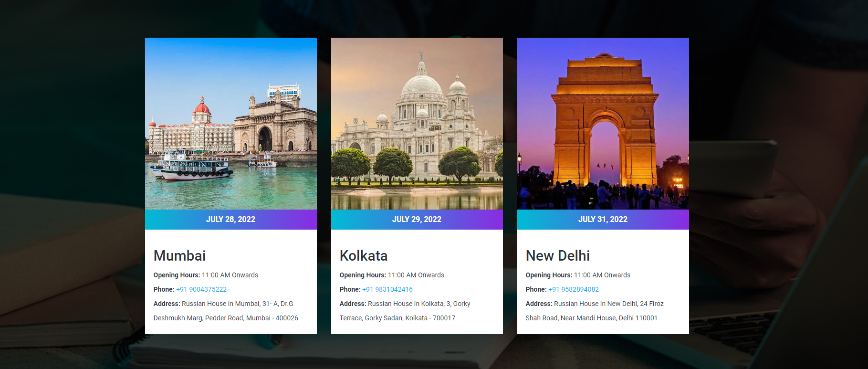Click Kolkata opening hours text

(392, 275)
